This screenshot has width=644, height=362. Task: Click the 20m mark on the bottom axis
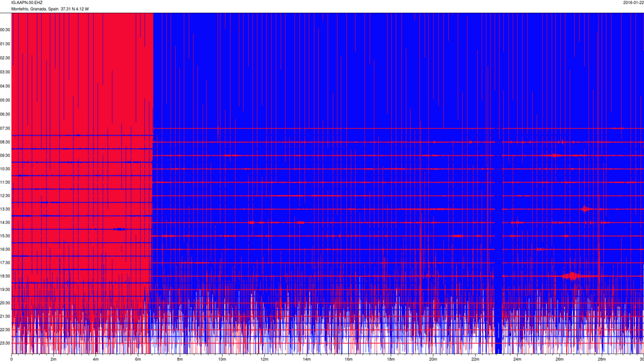click(x=433, y=359)
